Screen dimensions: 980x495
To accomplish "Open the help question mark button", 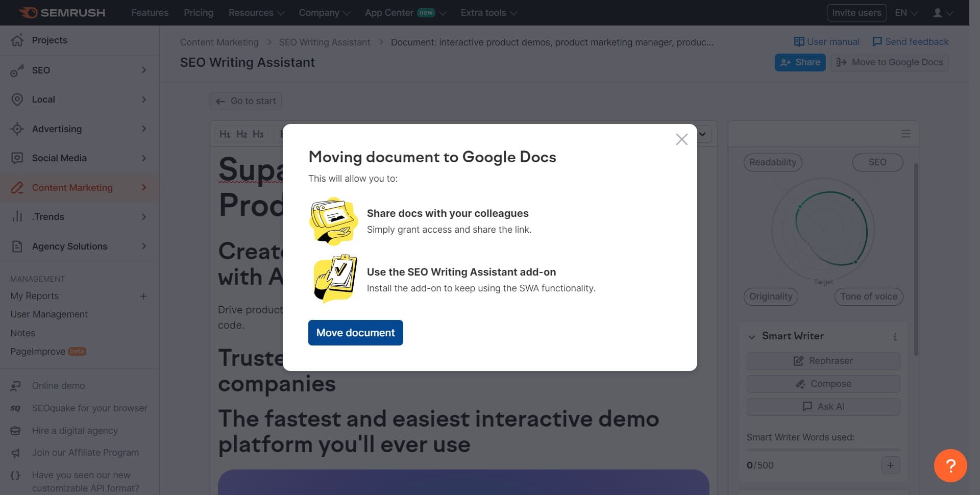I will 950,465.
